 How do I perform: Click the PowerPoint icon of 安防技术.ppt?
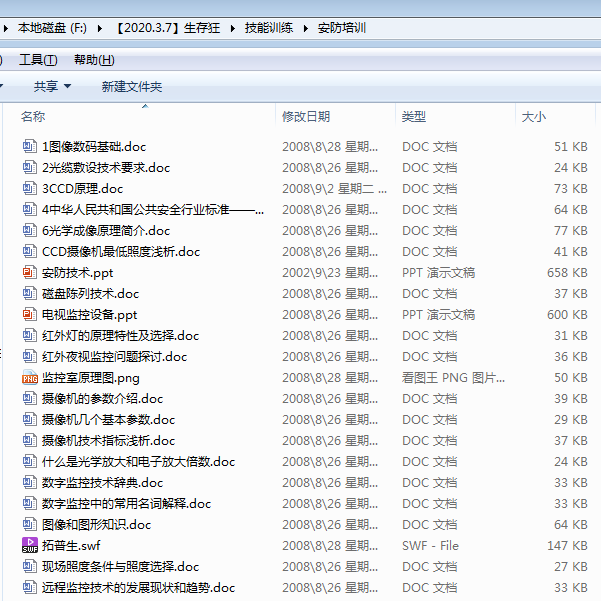point(30,273)
